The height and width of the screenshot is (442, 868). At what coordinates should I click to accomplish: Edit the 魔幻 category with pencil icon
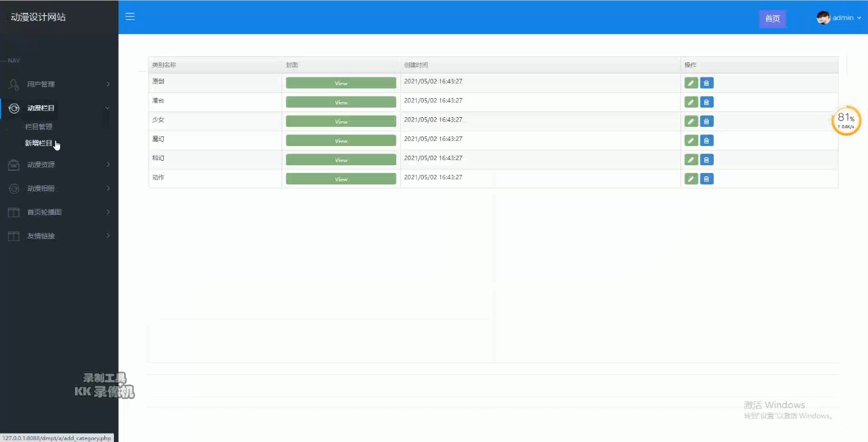coord(691,141)
